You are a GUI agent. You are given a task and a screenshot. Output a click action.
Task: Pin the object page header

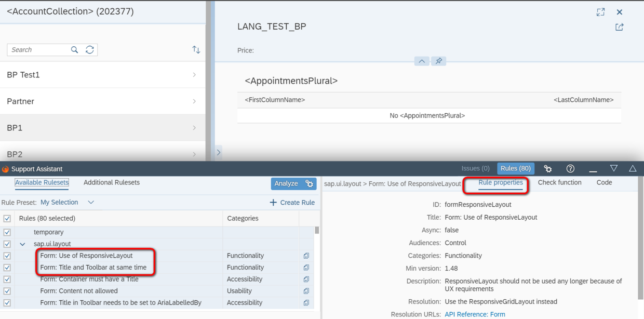click(x=439, y=61)
